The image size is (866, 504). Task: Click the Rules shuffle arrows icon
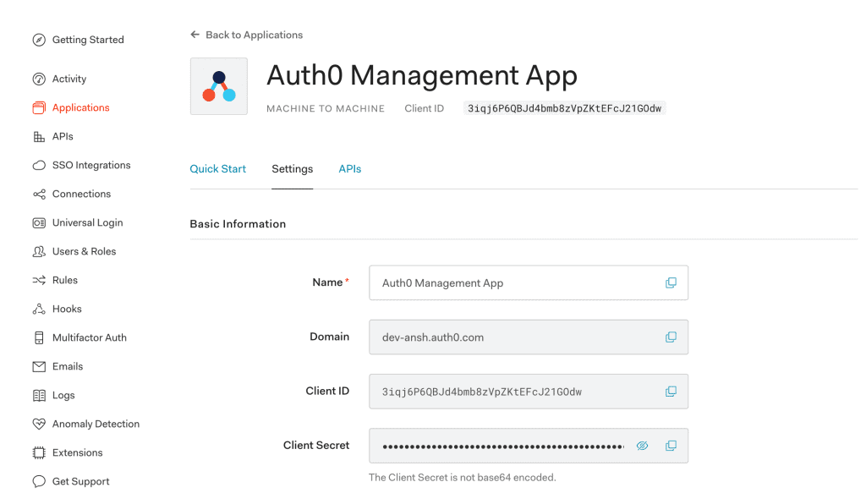coord(39,280)
